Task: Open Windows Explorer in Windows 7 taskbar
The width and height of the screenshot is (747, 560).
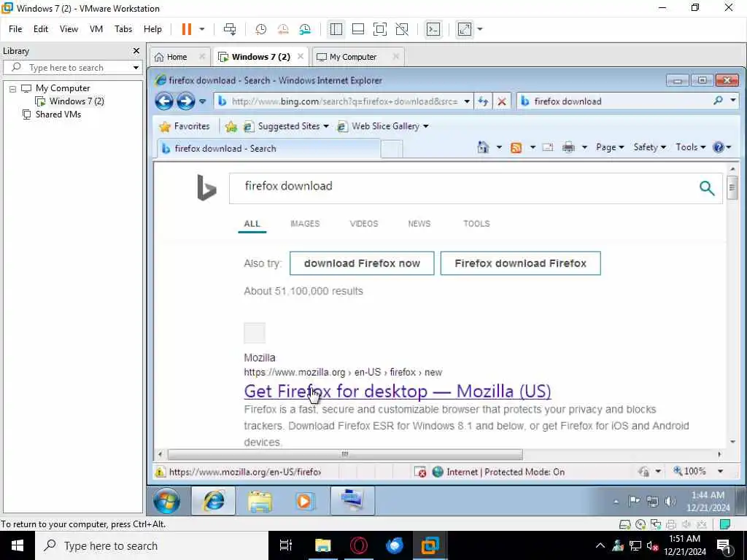Action: coord(260,500)
